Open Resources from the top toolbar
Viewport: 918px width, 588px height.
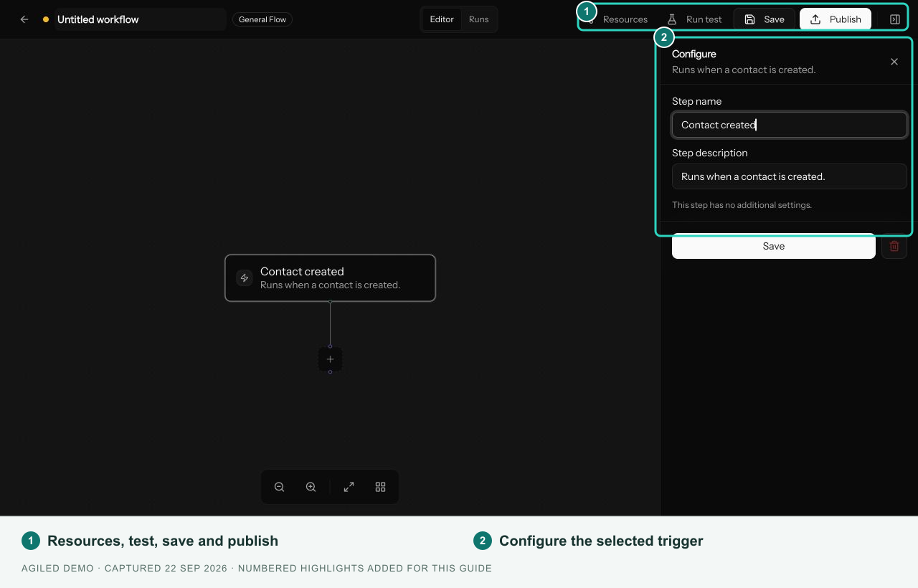point(617,19)
